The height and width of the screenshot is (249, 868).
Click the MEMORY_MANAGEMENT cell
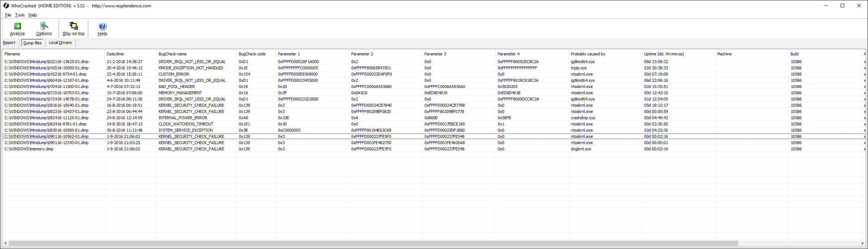pos(180,93)
